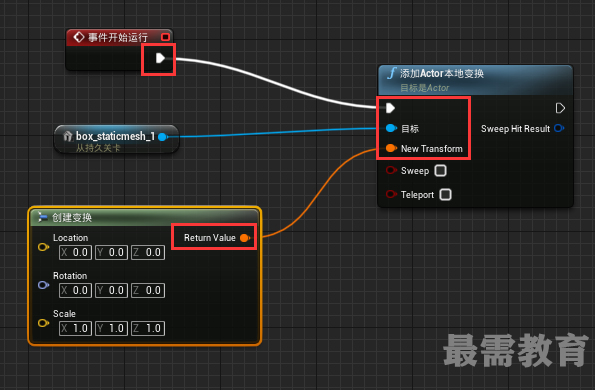Viewport: 595px width, 390px height.
Task: Enable the Sweep checkbox
Action: pyautogui.click(x=441, y=171)
